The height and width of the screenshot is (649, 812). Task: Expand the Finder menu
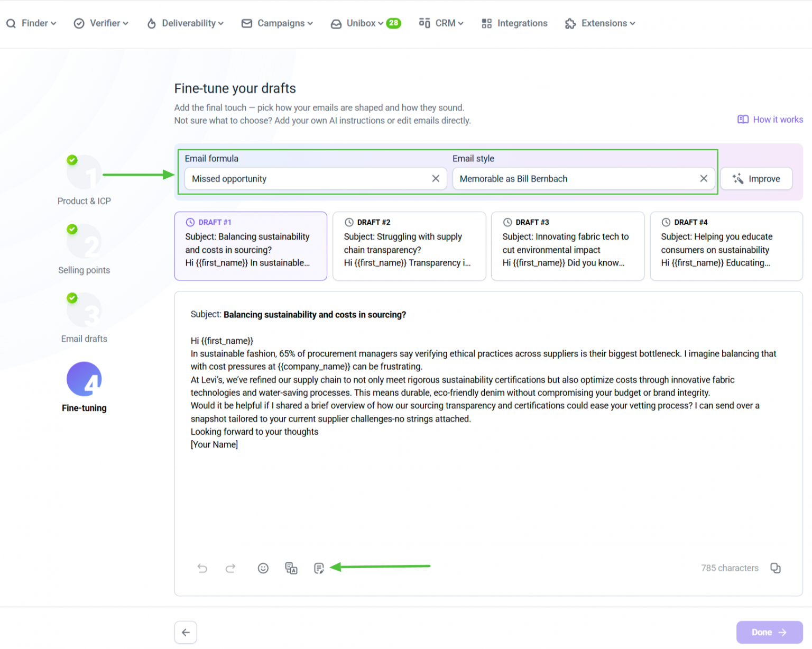coord(31,23)
